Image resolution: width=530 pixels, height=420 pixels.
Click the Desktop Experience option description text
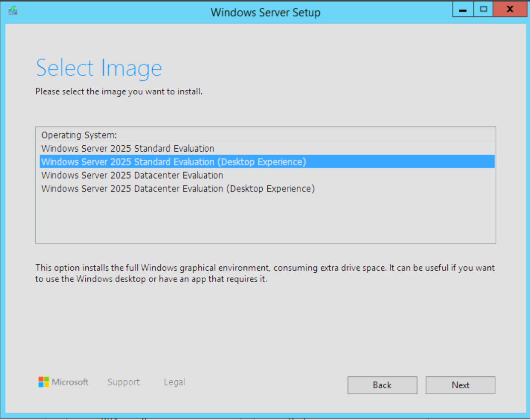coord(265,273)
